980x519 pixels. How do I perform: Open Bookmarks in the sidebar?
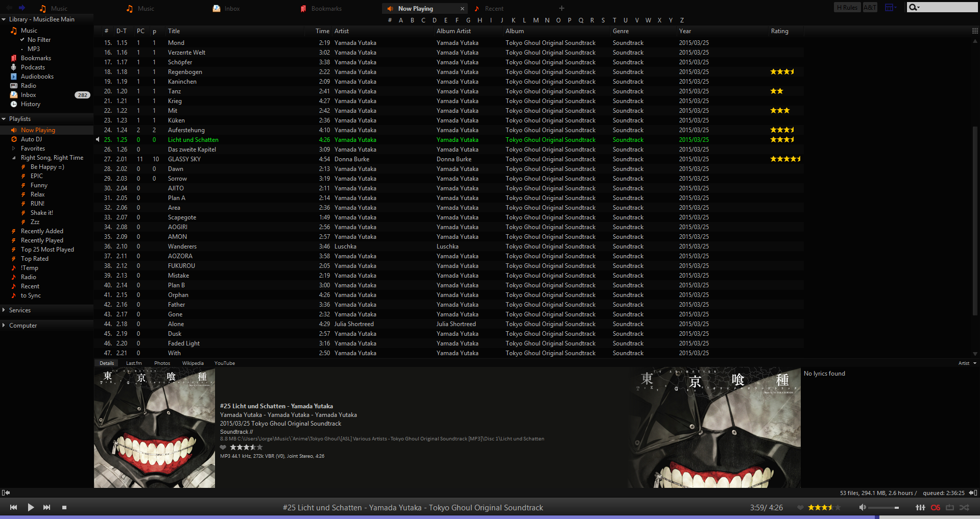[x=36, y=58]
